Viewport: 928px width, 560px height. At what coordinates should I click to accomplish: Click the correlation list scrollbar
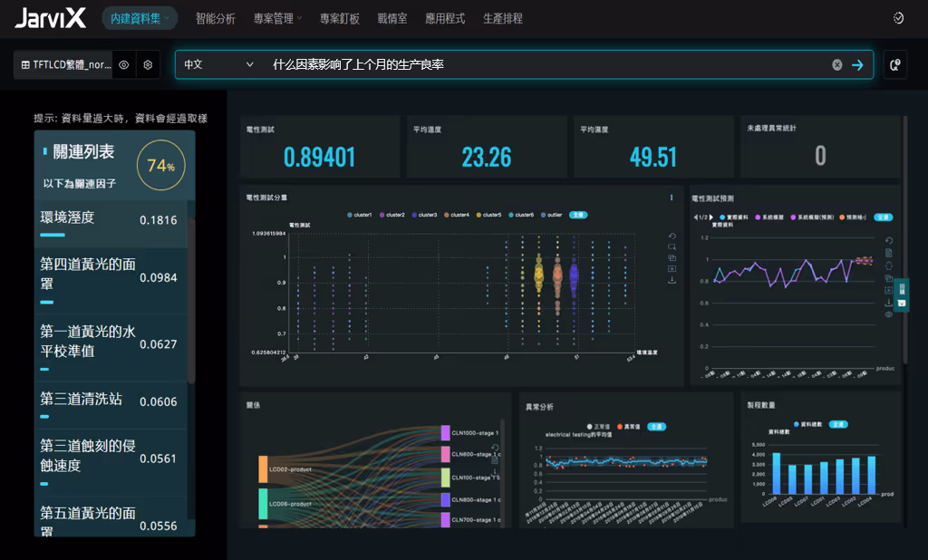[191, 299]
